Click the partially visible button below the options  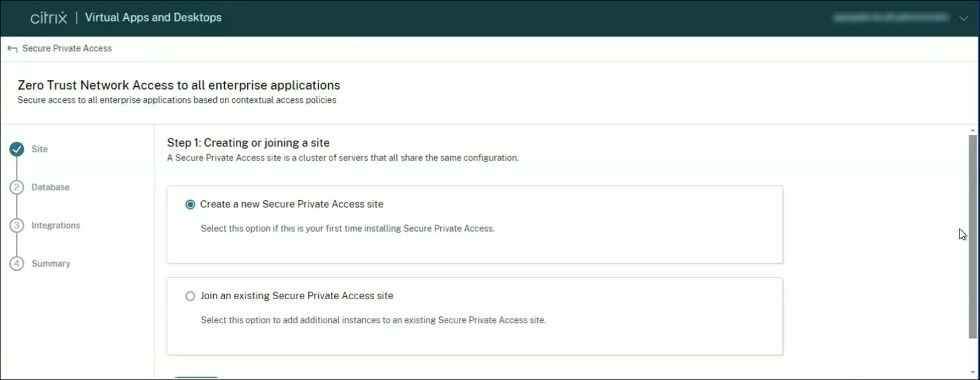197,378
